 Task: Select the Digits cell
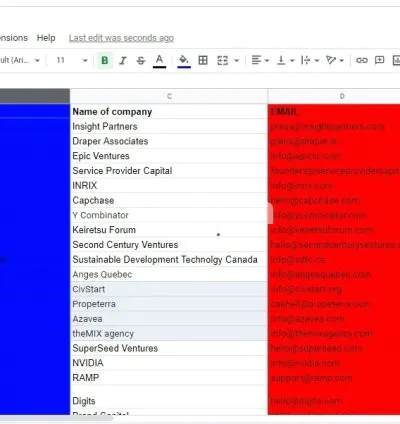click(169, 397)
